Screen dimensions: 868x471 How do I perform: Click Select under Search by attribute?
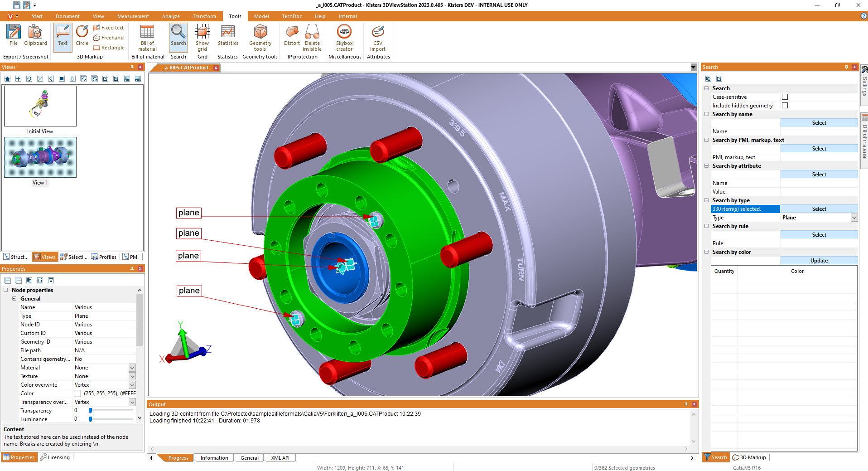point(819,175)
